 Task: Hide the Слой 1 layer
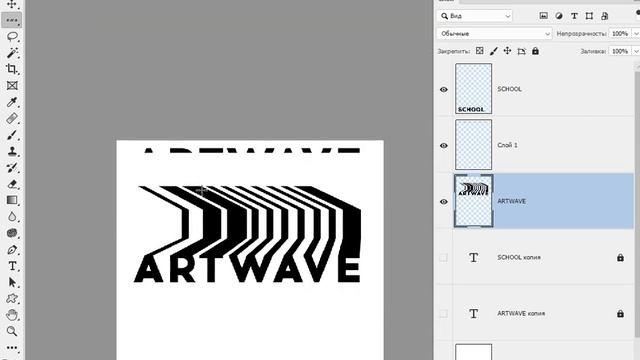pos(444,146)
